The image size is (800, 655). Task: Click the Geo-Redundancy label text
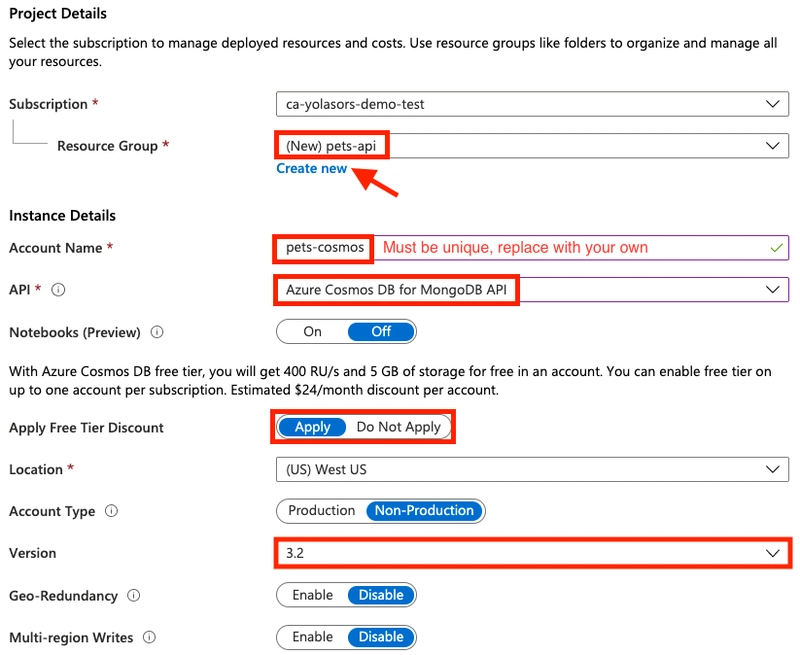[63, 596]
